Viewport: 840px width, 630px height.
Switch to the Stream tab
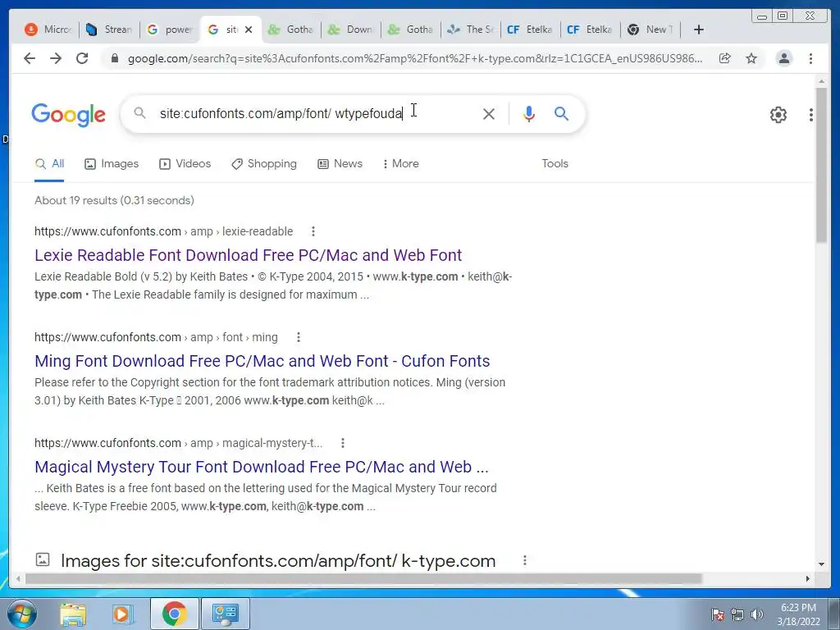coord(109,30)
